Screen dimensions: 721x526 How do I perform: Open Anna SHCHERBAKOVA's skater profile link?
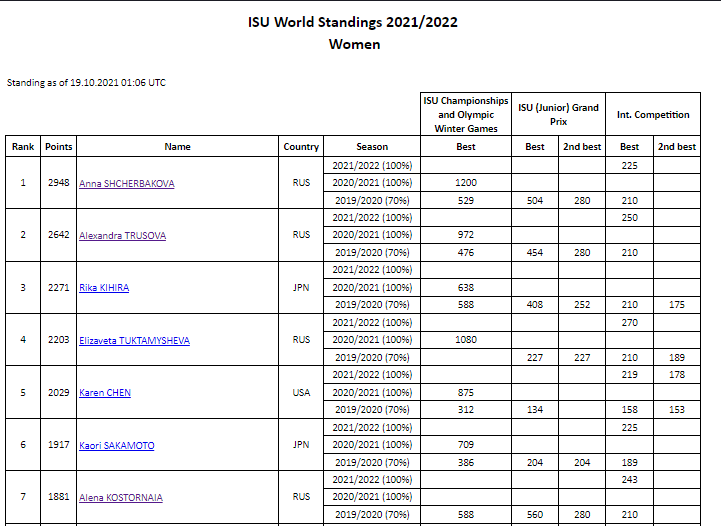(125, 183)
